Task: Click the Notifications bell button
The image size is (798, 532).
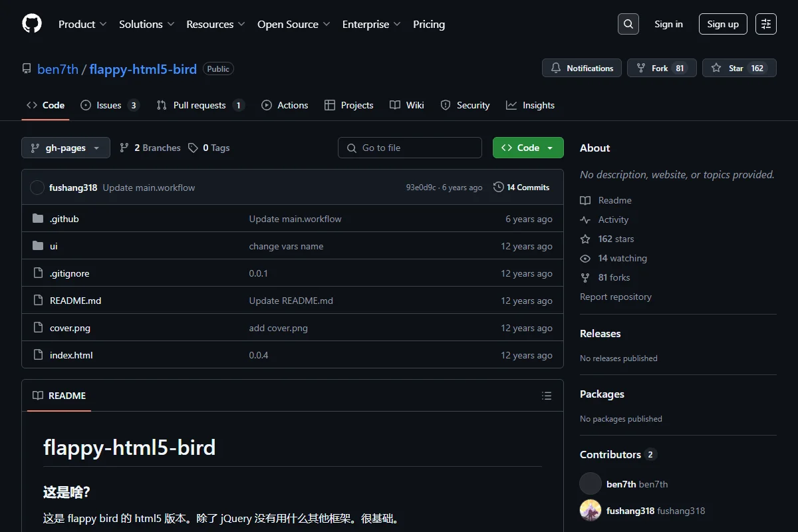Action: [582, 68]
